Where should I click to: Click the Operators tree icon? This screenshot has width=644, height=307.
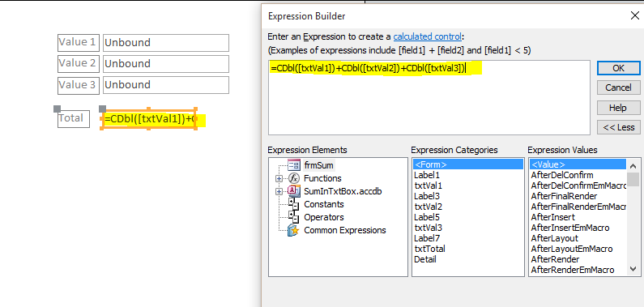[x=293, y=218]
